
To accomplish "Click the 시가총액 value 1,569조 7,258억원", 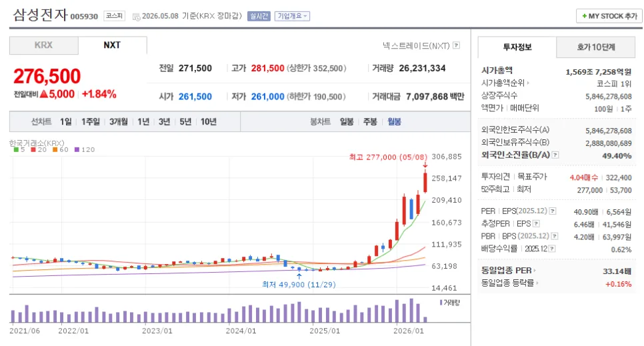I will pos(599,72).
